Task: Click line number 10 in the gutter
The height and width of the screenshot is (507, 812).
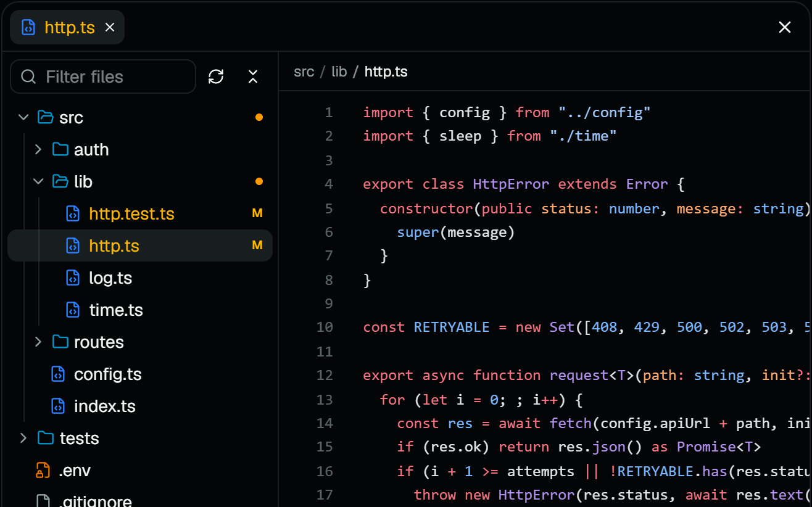Action: point(325,327)
